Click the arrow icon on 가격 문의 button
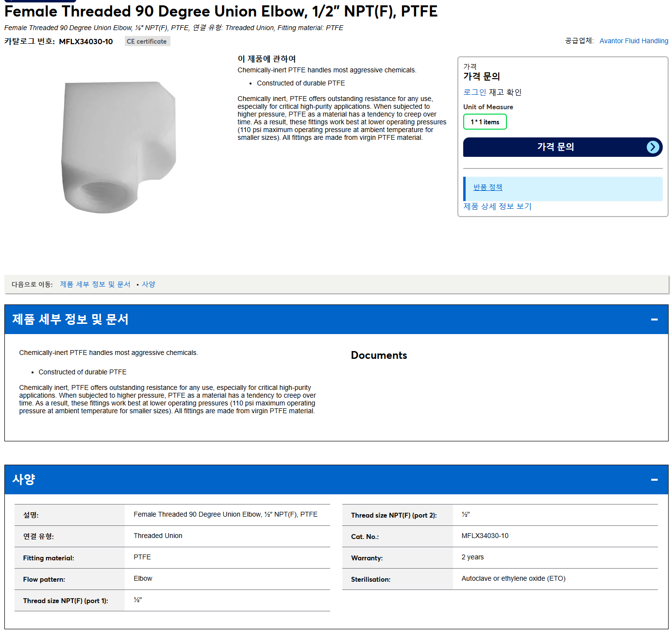672x639 pixels. (653, 147)
